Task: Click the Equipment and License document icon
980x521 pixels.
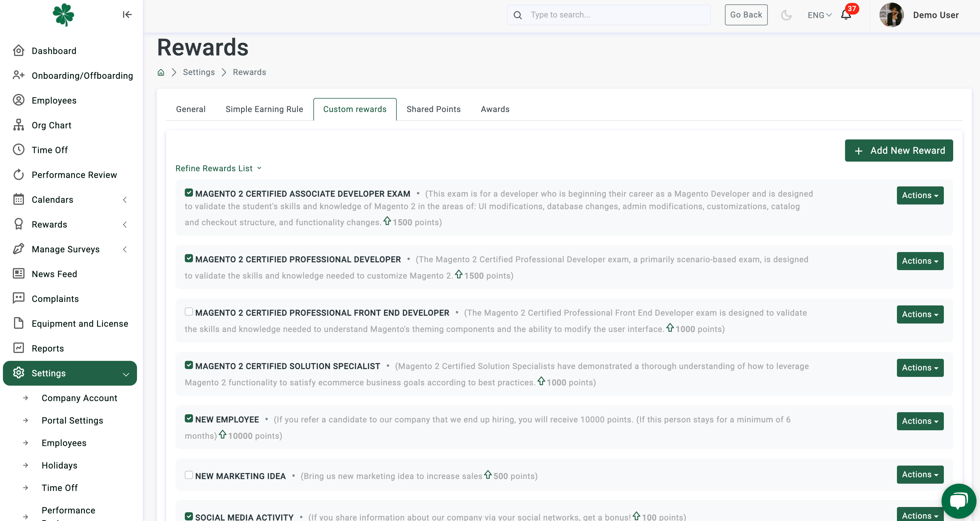Action: pyautogui.click(x=19, y=323)
